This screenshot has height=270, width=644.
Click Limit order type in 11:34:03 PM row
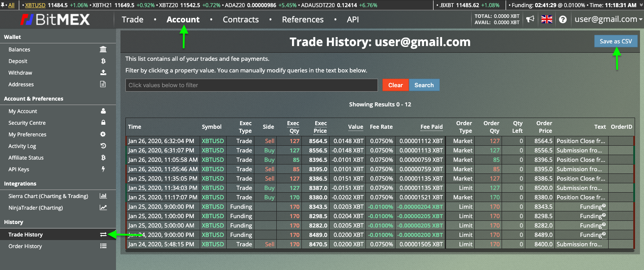coord(465,188)
